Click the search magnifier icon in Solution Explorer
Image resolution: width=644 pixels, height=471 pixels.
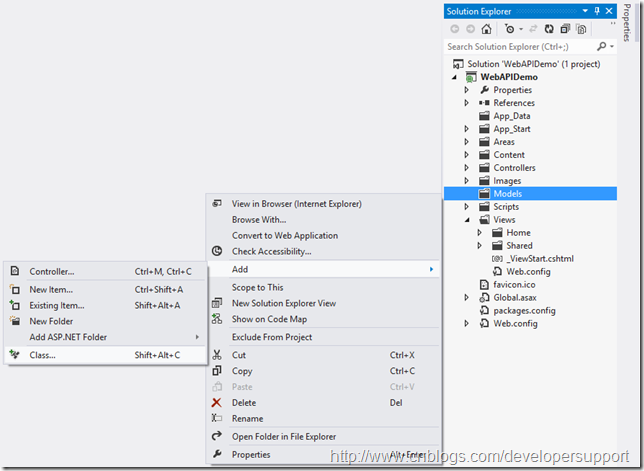[x=601, y=47]
